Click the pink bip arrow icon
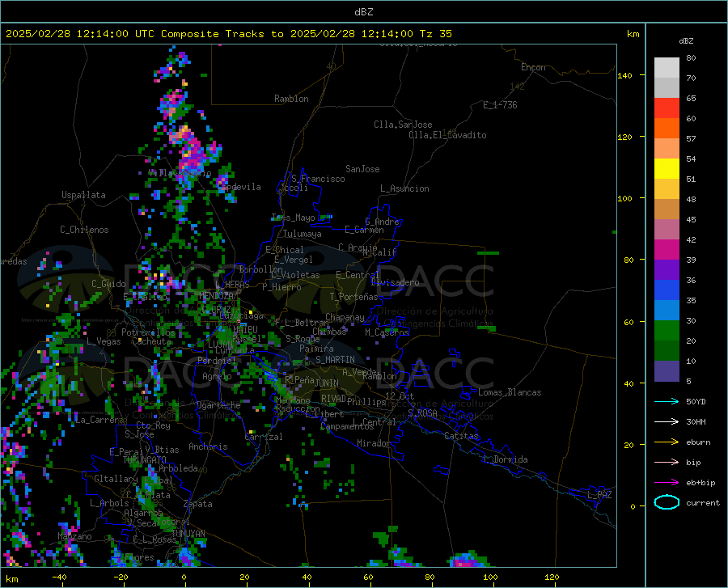 (667, 462)
